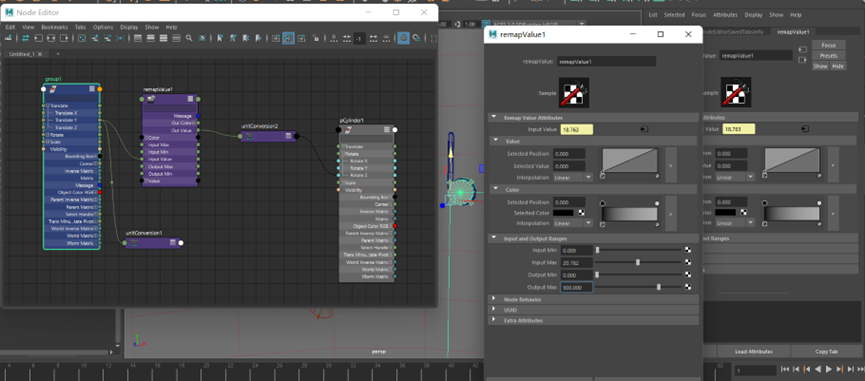Click the unitConversion2 node view mode icon

pos(288,136)
